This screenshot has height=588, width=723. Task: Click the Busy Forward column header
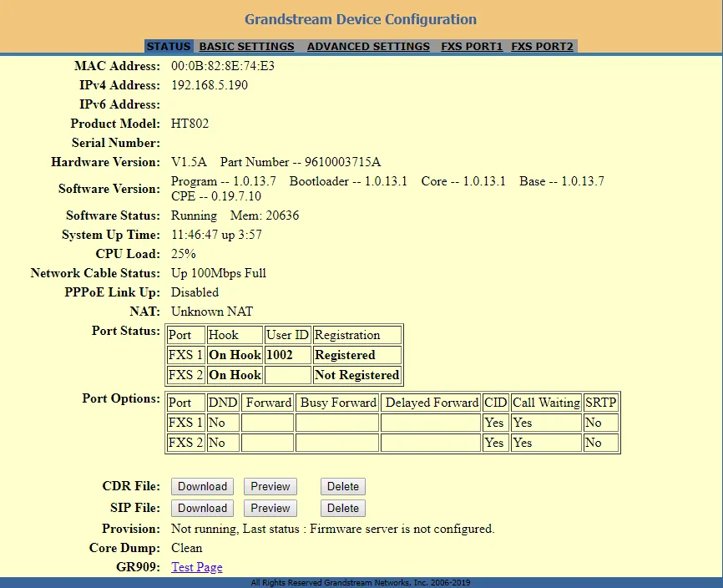337,403
